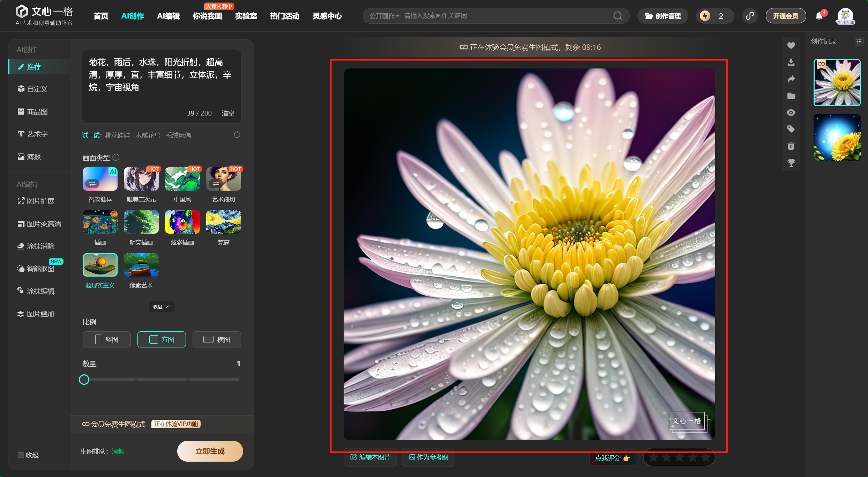The height and width of the screenshot is (477, 868).
Task: Open the notification bell
Action: [x=819, y=16]
